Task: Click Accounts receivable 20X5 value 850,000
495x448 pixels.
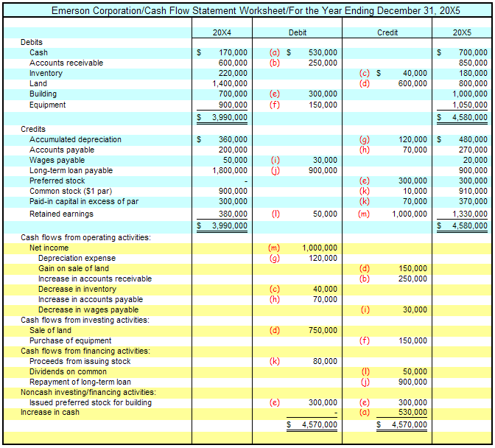Action: (473, 63)
